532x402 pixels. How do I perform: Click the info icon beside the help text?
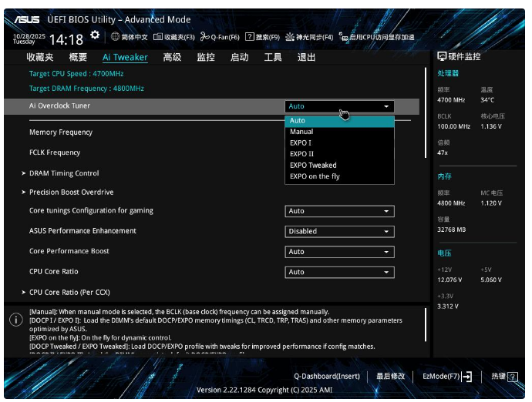pyautogui.click(x=15, y=320)
